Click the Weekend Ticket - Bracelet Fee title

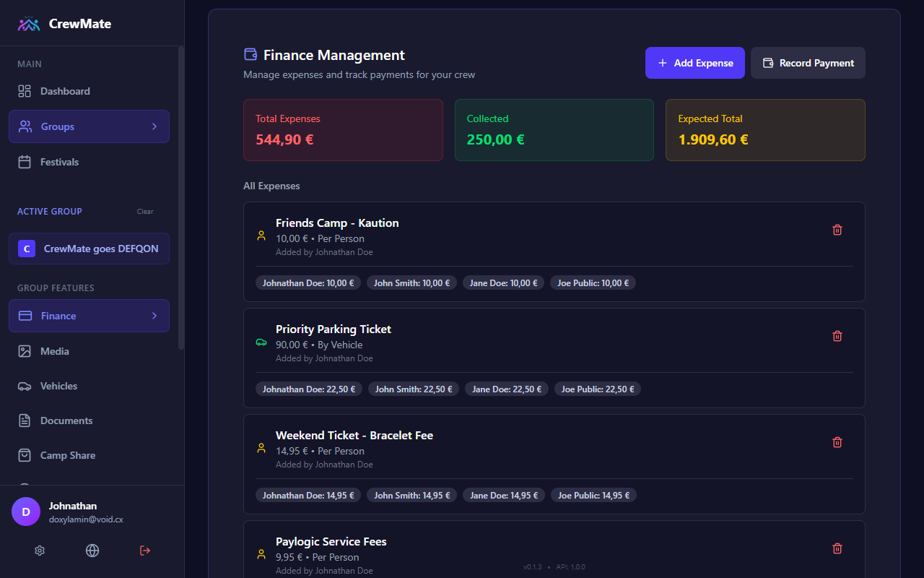click(x=354, y=436)
